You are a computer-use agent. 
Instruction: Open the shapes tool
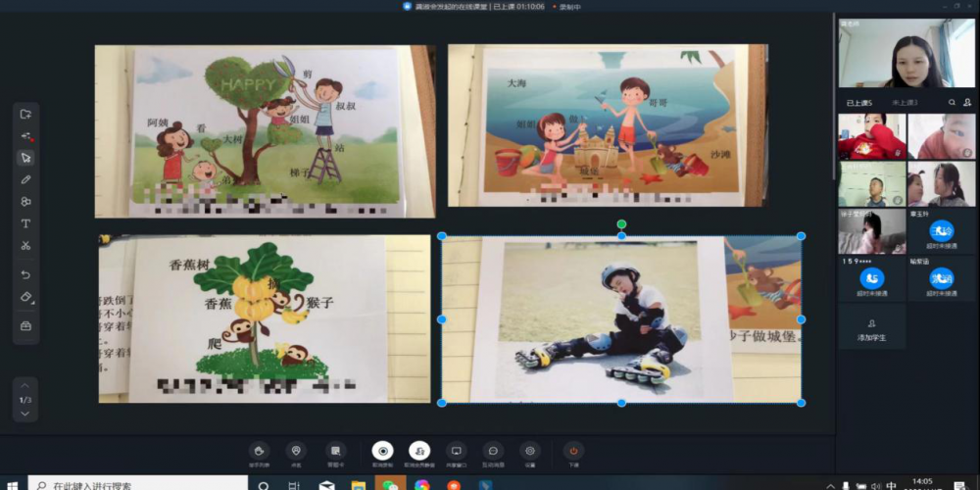tap(25, 202)
